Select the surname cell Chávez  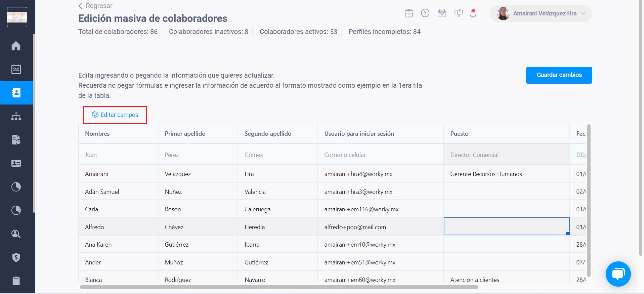198,226
